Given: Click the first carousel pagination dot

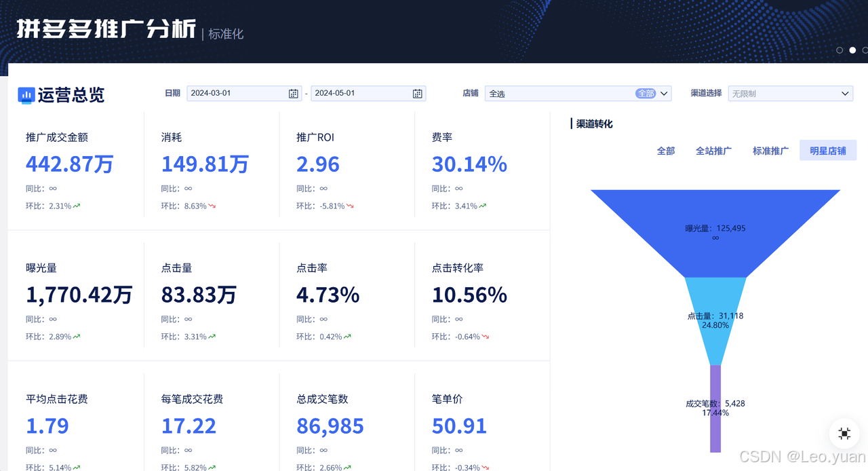Looking at the screenshot, I should click(840, 50).
